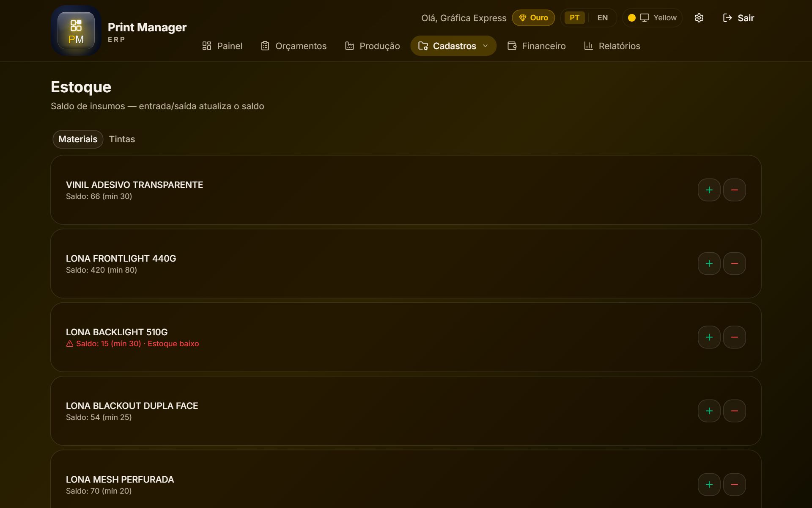The height and width of the screenshot is (508, 812).
Task: Click 'Olá, Gráfica Express' greeting
Action: 464,18
